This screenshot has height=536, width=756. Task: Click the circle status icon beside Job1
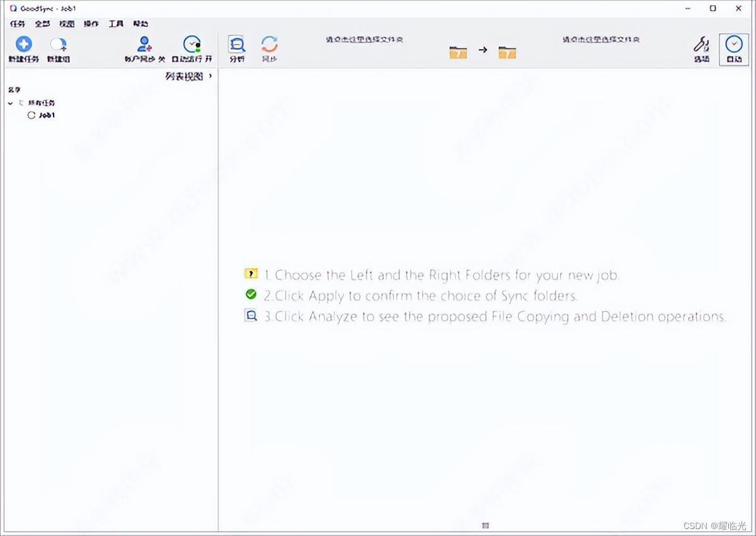click(x=31, y=115)
